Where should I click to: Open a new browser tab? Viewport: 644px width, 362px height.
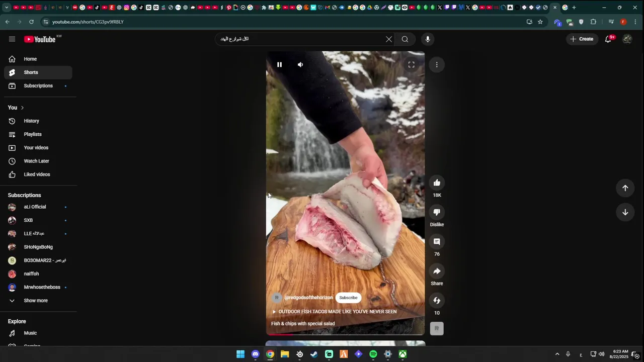point(574,8)
